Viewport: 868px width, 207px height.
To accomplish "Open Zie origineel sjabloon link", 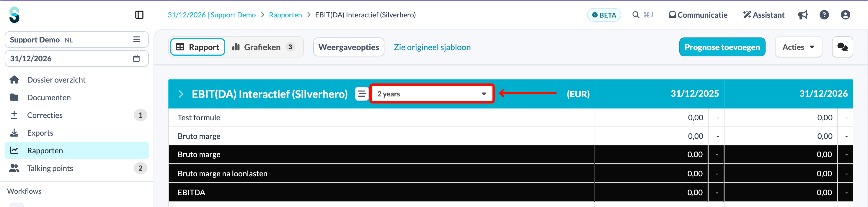I will (432, 47).
